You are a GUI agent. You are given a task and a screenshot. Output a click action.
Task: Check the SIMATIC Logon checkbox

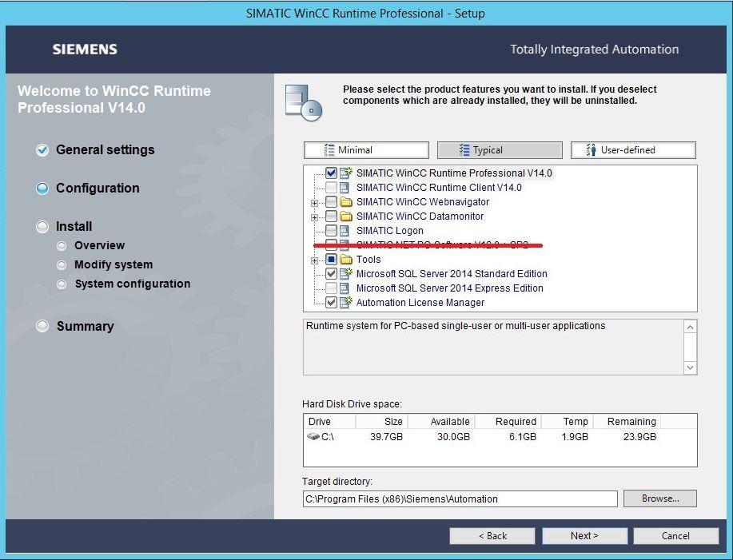tap(332, 231)
